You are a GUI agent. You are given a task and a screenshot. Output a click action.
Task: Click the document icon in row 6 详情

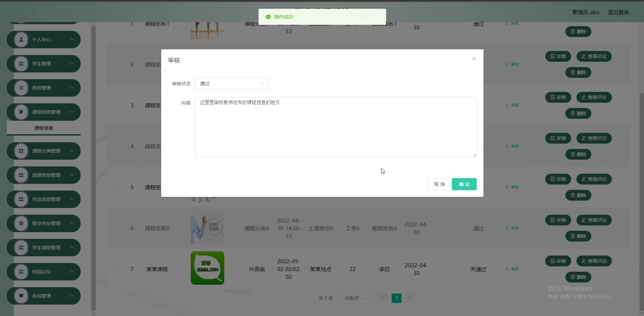[553, 220]
